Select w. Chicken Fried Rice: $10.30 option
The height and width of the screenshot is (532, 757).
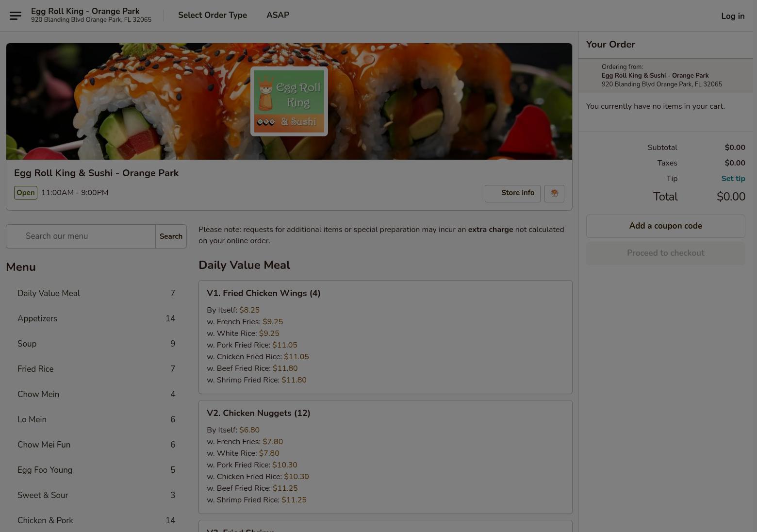coord(258,477)
